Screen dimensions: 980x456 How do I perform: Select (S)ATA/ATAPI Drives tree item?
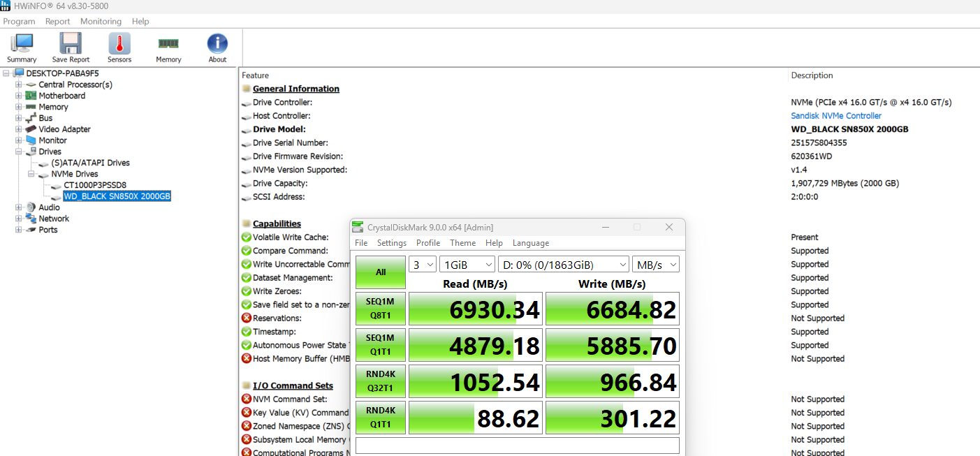(x=90, y=163)
